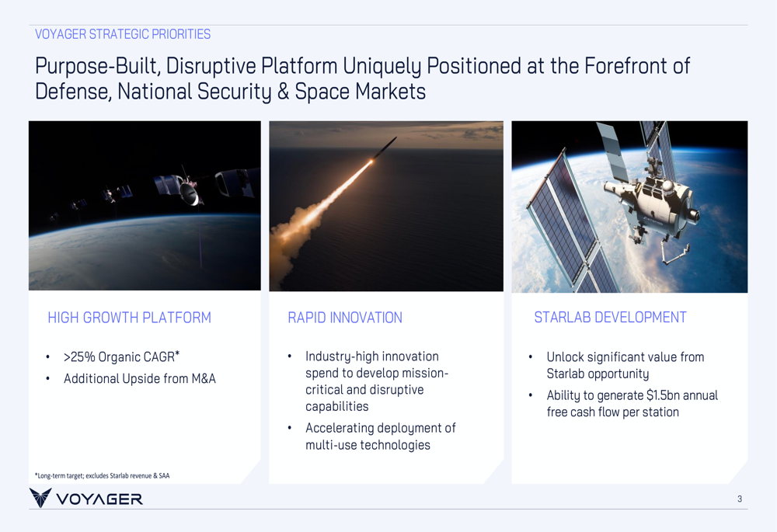Click the '>25% Organic CAGR*' bullet
Screen dimensions: 777x532
tap(121, 356)
